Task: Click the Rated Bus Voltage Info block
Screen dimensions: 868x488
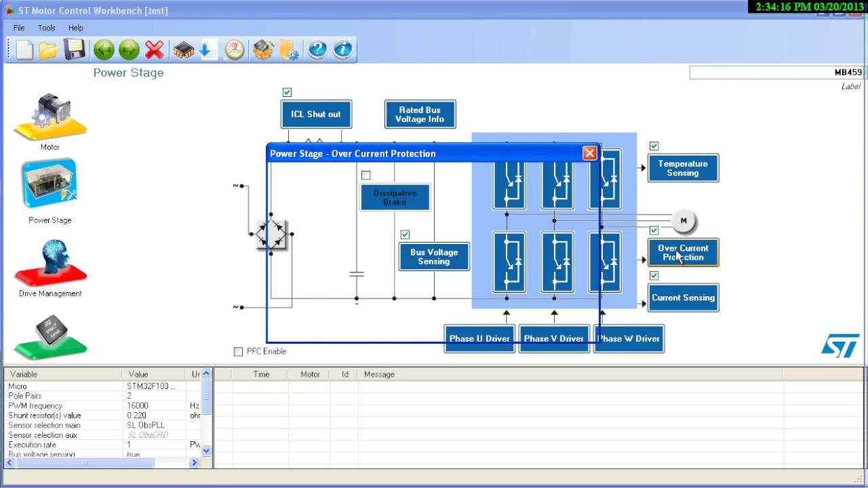Action: 420,114
